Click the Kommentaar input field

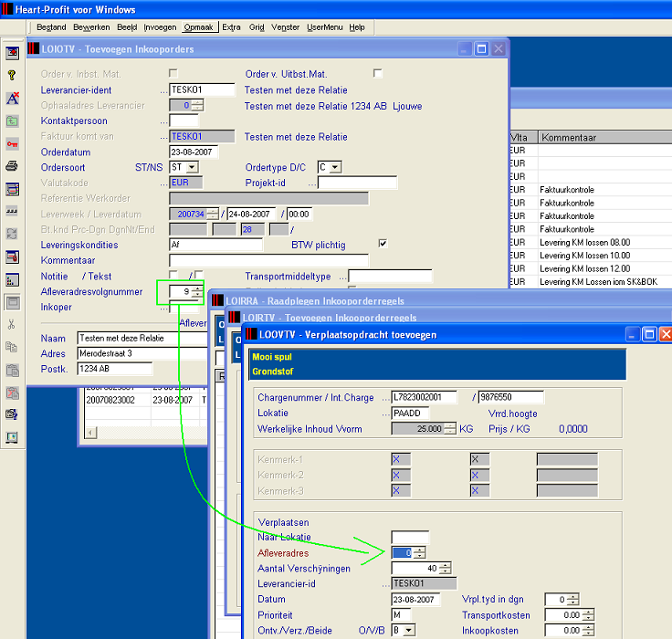[x=268, y=260]
